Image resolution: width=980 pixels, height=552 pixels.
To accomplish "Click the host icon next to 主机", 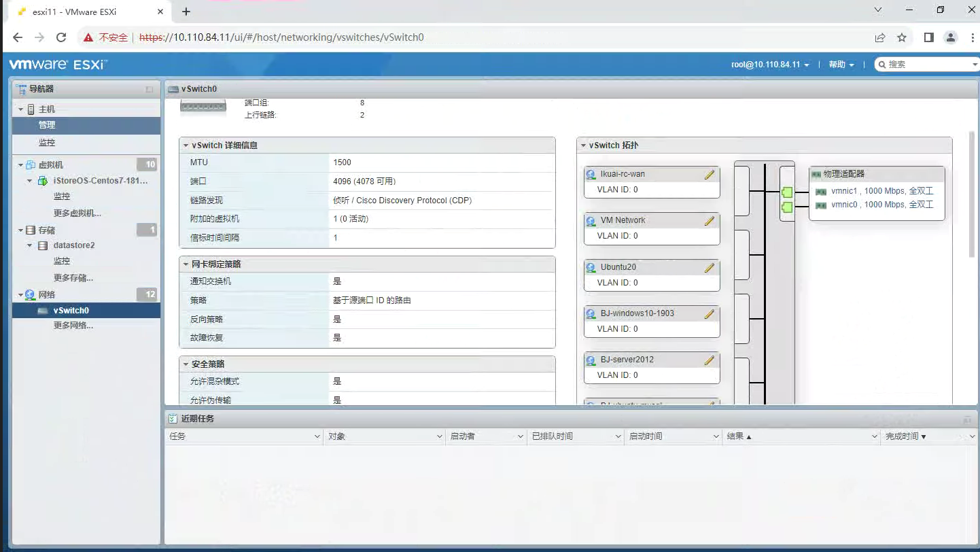I will click(31, 109).
